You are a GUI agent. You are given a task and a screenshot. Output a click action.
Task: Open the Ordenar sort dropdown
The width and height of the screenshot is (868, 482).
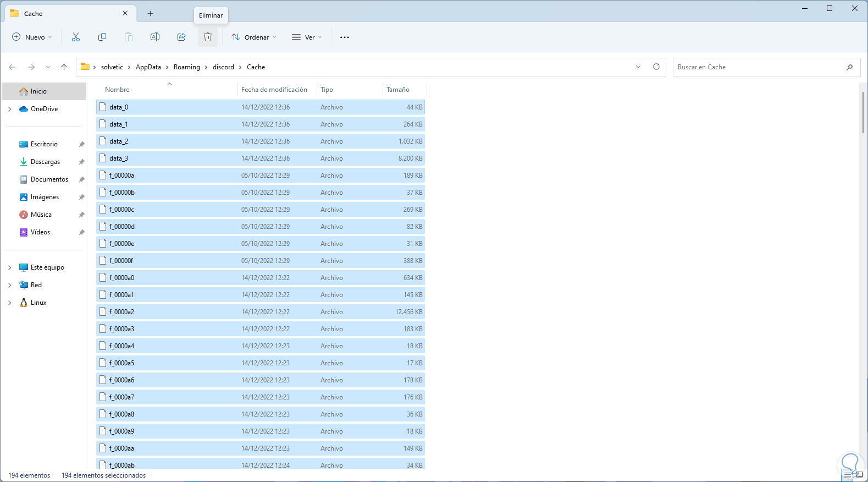tap(254, 37)
